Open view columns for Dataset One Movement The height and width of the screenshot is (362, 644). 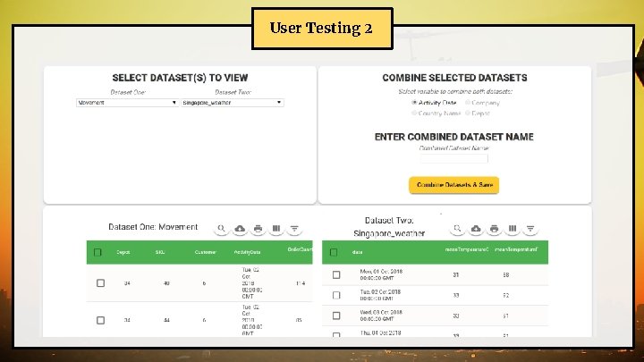coord(276,228)
